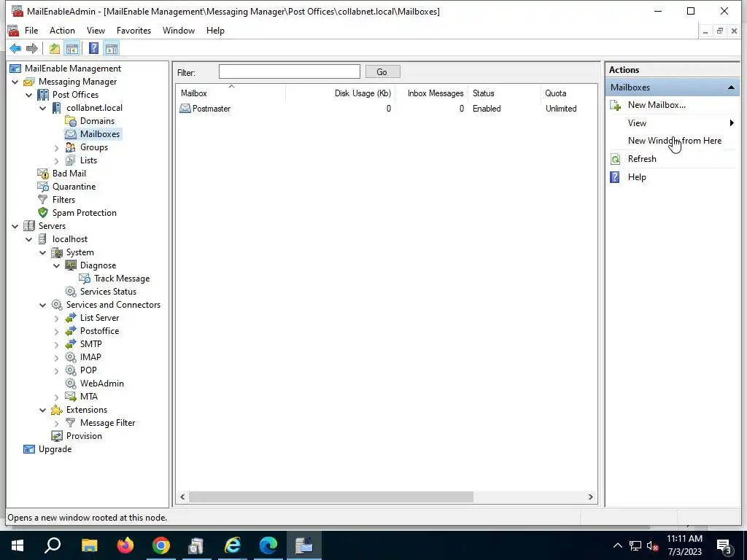This screenshot has height=560, width=747.
Task: Collapse the Messaging Manager tree node
Action: 15,82
